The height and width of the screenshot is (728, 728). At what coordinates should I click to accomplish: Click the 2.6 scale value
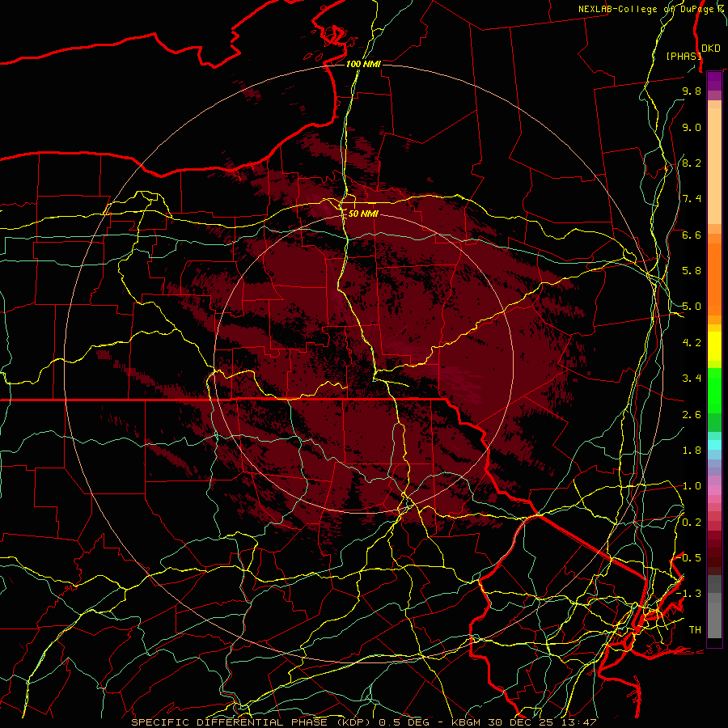click(x=692, y=415)
